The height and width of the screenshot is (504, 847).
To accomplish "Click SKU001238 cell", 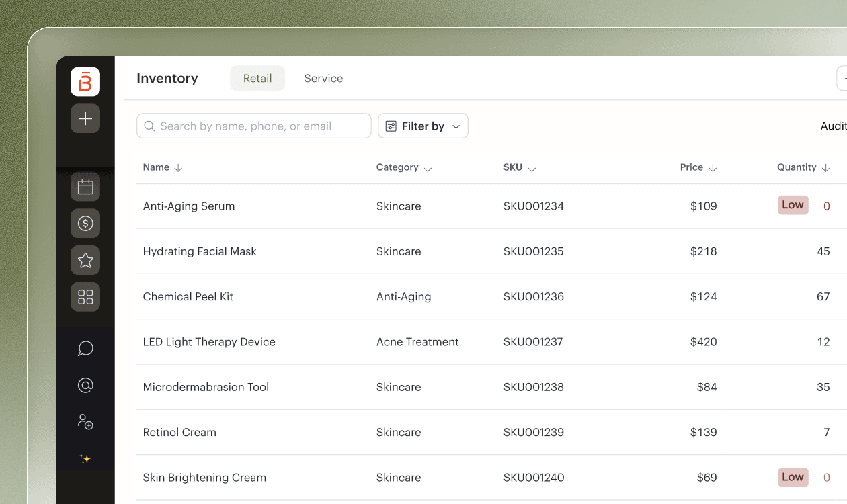I will (x=534, y=387).
